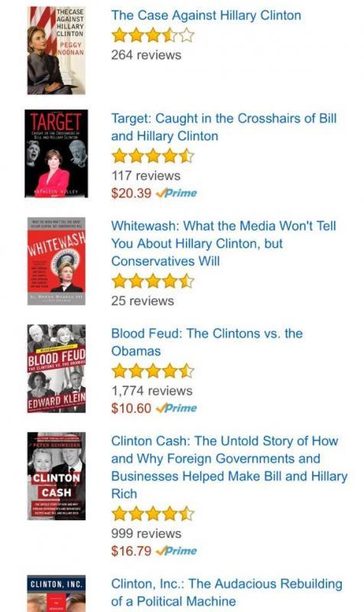Click the Whitewash cover image

pyautogui.click(x=56, y=261)
